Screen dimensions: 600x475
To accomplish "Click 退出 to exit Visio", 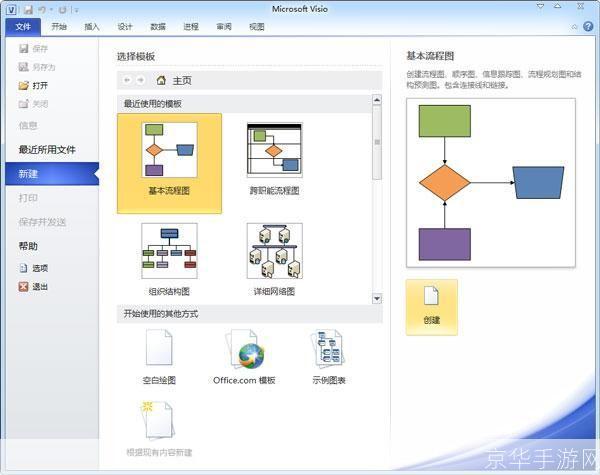I will tap(39, 286).
